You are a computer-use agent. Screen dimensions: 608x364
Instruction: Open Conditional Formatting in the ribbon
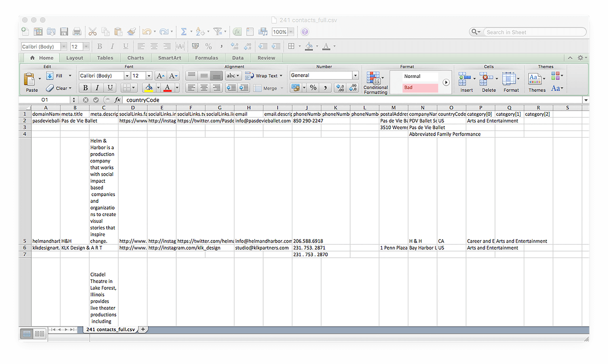click(x=376, y=83)
